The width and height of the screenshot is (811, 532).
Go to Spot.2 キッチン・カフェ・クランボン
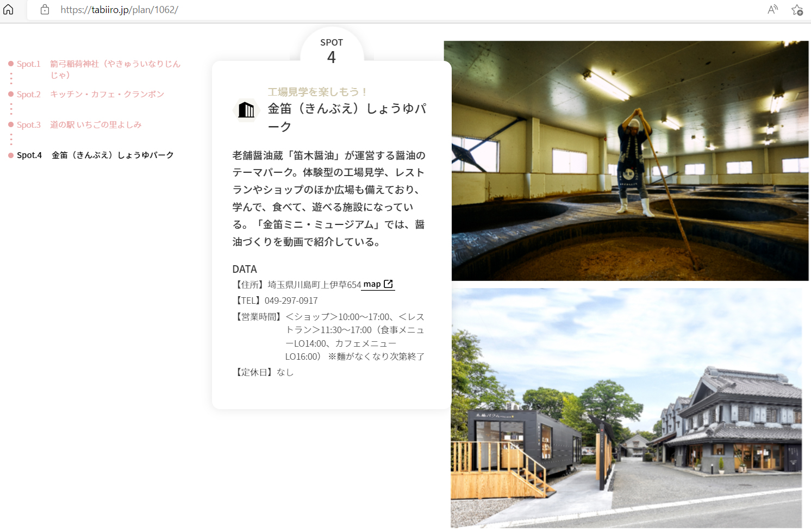coord(107,94)
